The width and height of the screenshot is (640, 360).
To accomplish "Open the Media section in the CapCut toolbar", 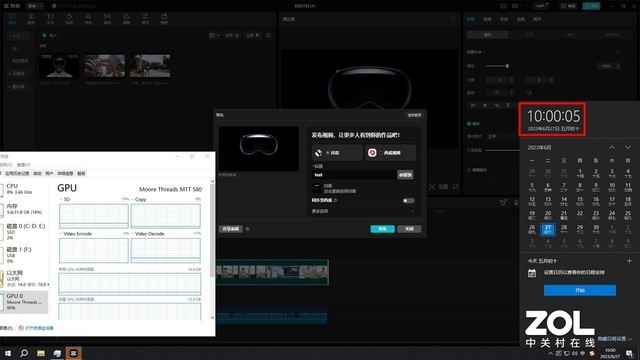I will tap(12, 18).
